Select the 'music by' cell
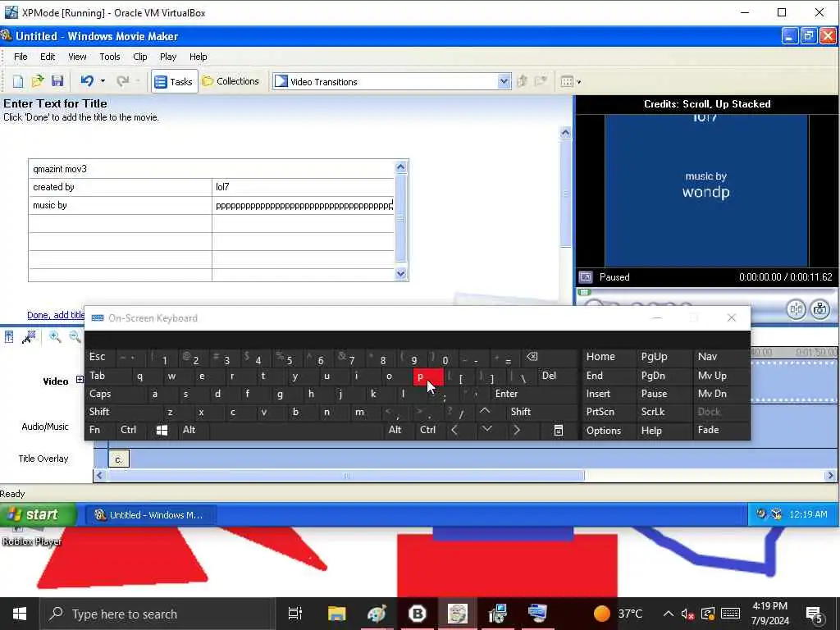Screen dimensions: 840x630 coord(121,205)
